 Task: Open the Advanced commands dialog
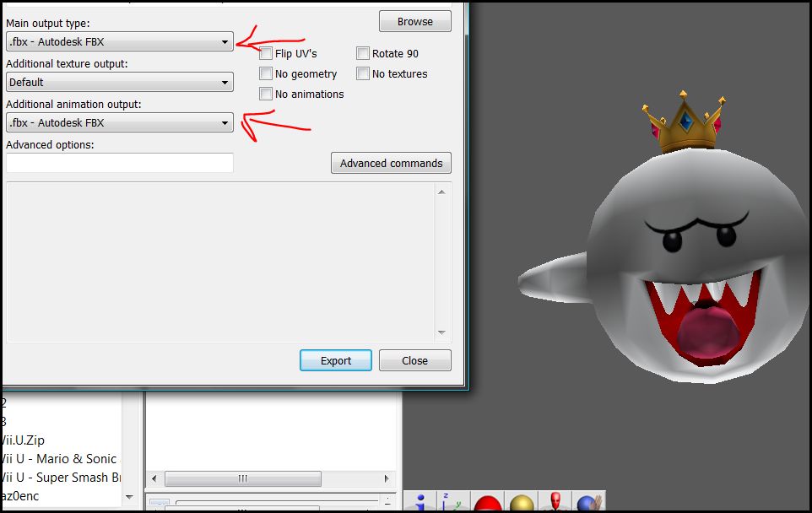point(391,163)
